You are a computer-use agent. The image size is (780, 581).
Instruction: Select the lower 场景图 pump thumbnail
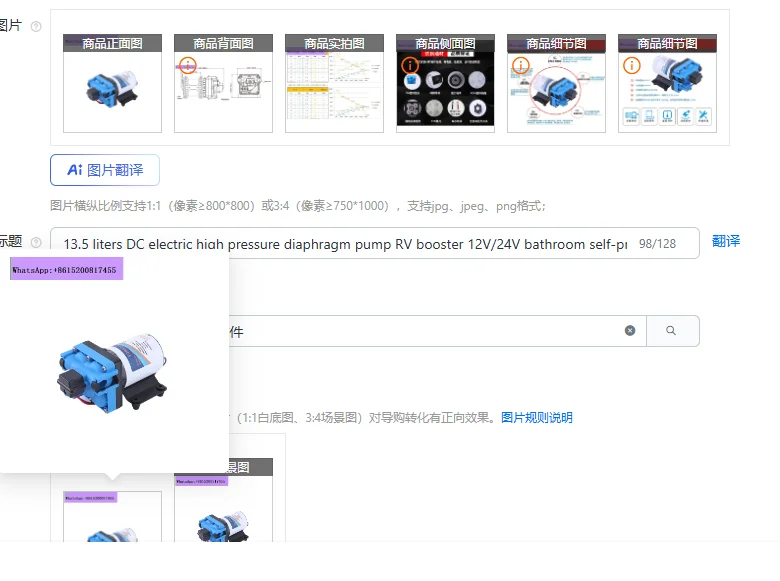pos(223,500)
